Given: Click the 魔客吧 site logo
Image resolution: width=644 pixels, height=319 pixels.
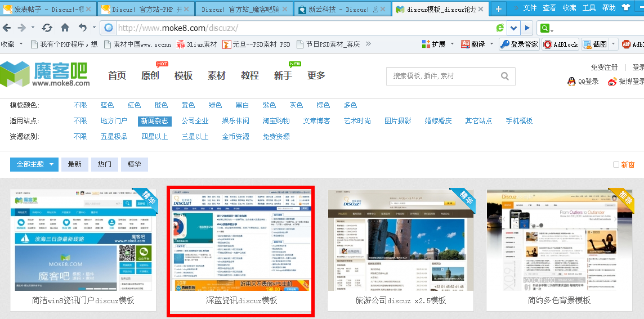Looking at the screenshot, I should [45, 74].
